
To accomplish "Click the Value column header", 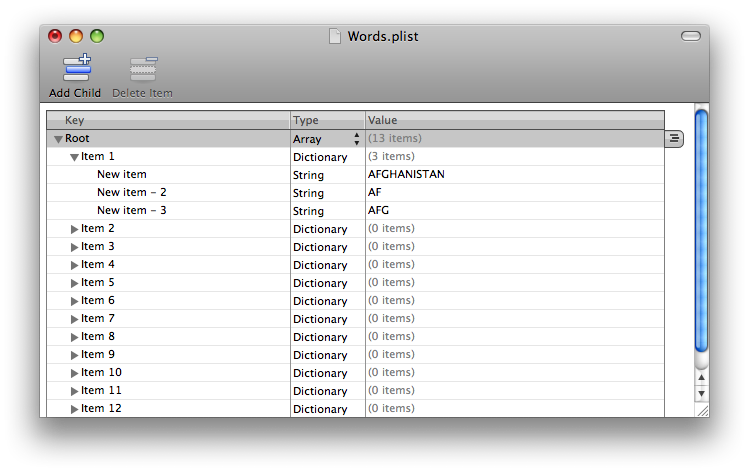I will click(x=514, y=120).
